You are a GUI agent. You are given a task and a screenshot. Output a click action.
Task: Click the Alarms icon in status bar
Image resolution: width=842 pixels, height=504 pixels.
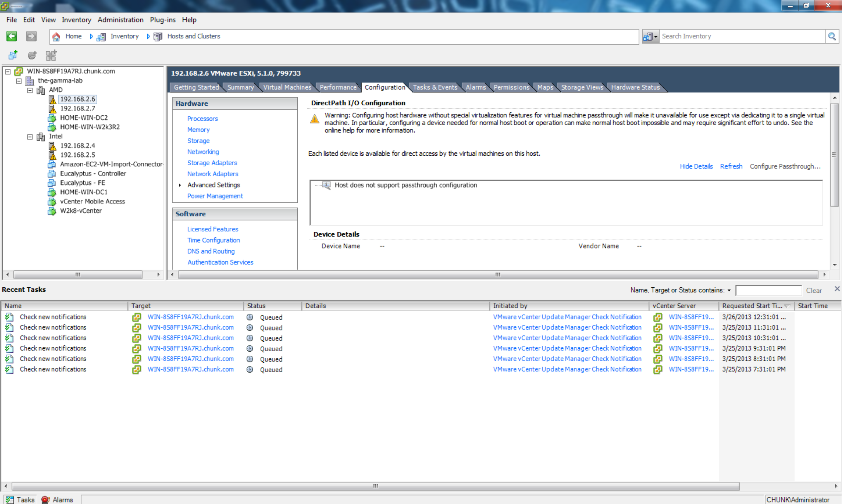pyautogui.click(x=45, y=500)
